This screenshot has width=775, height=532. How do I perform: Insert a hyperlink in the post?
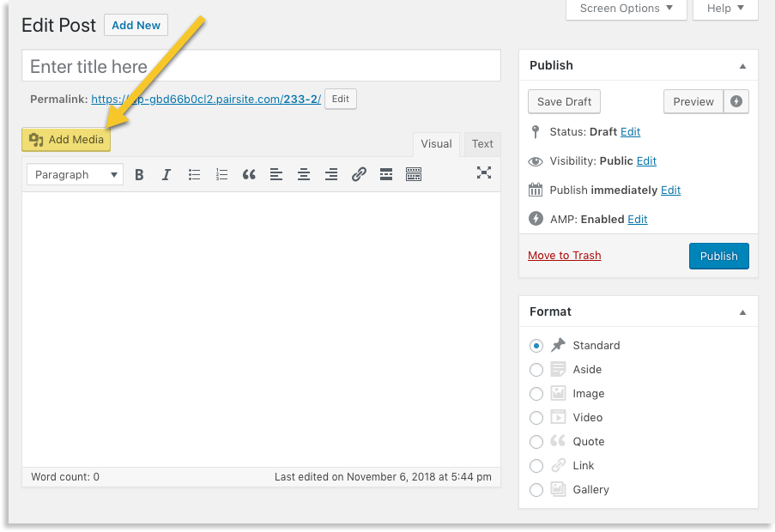click(x=359, y=174)
